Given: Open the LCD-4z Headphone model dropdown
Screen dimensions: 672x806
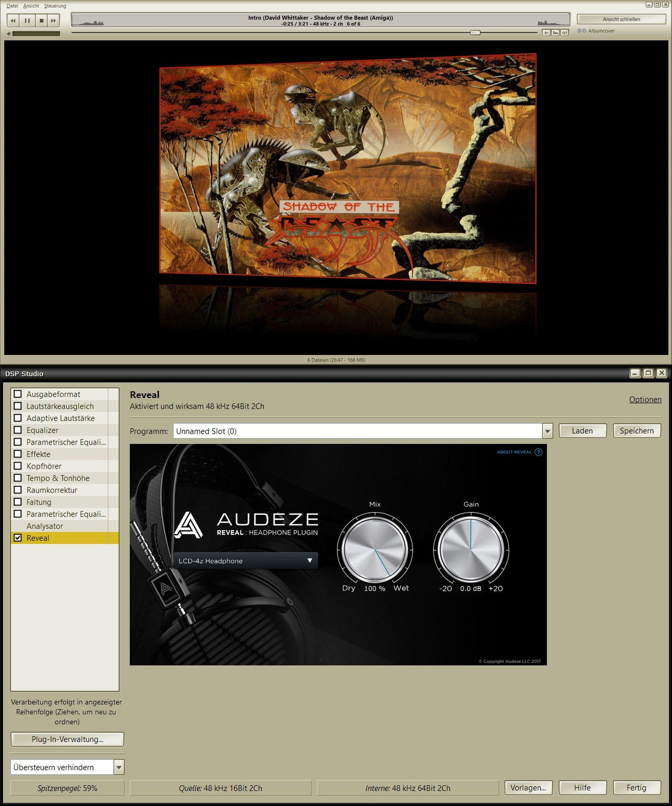Looking at the screenshot, I should pyautogui.click(x=245, y=561).
